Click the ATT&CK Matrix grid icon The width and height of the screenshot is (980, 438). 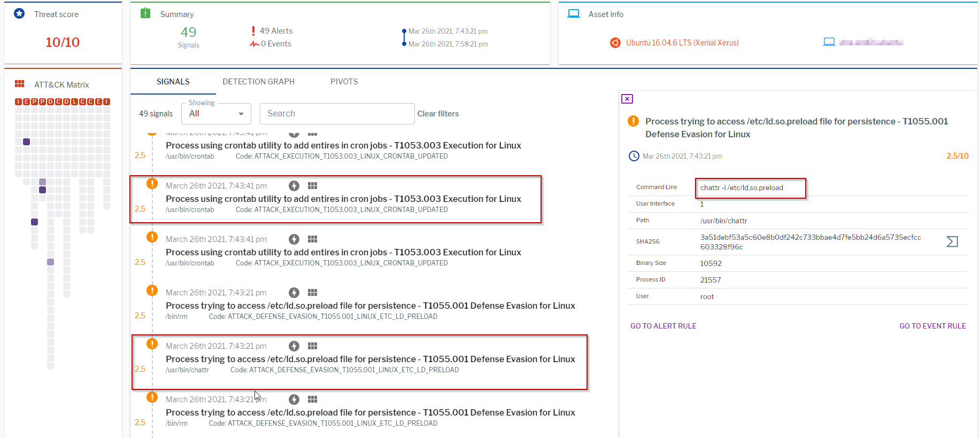pos(20,84)
